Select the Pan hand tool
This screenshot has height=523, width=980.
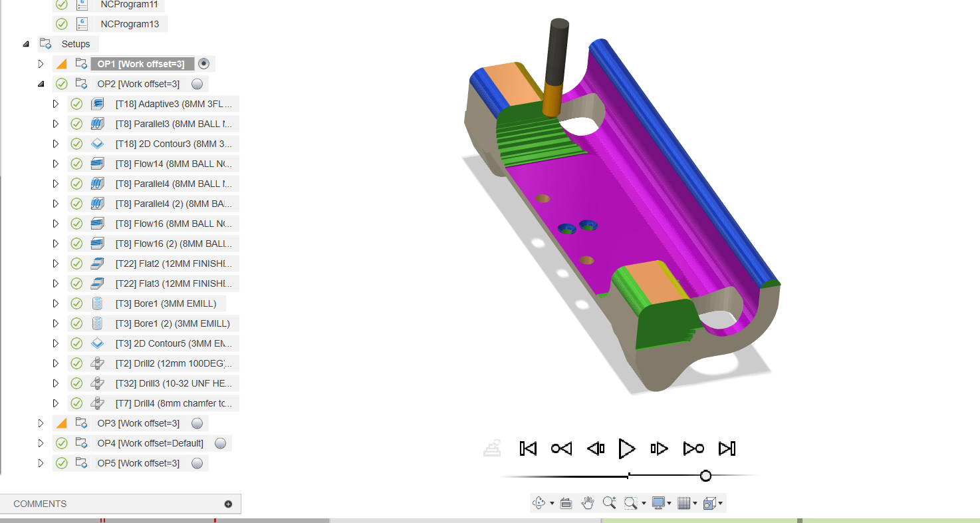click(588, 503)
